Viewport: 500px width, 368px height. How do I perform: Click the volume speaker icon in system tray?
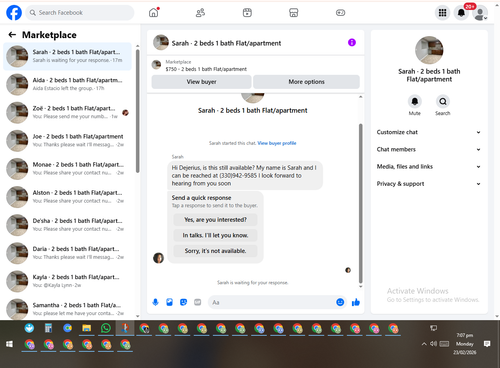pos(433,344)
